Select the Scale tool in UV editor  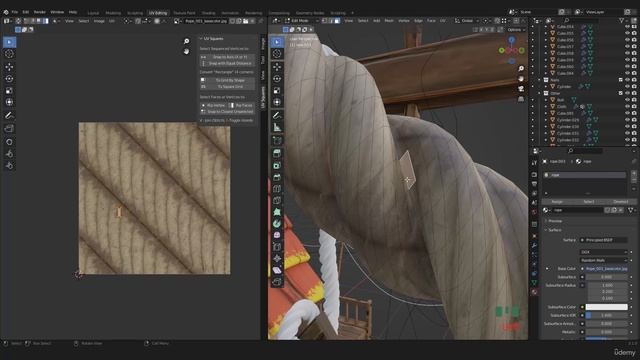9,90
